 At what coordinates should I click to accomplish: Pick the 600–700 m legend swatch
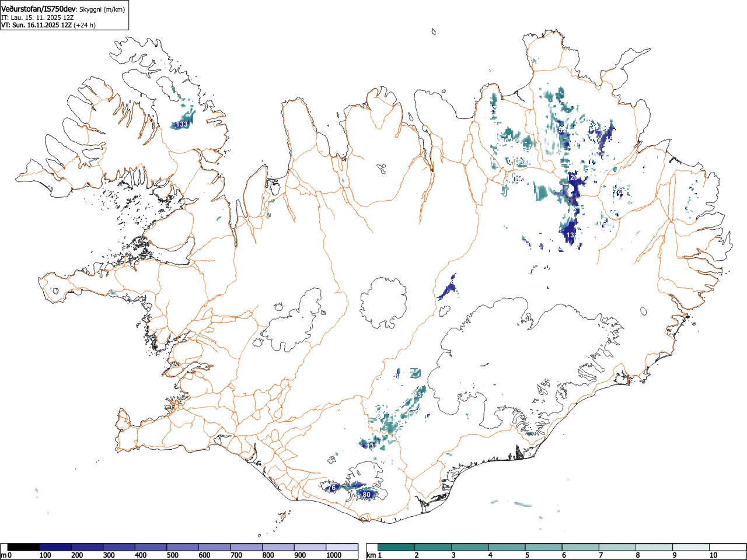(x=215, y=547)
